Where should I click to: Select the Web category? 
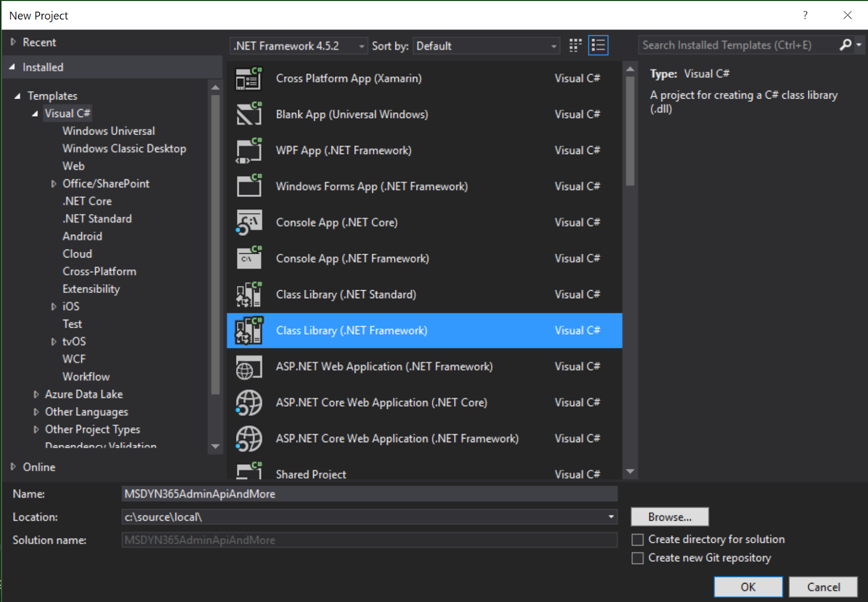point(73,166)
